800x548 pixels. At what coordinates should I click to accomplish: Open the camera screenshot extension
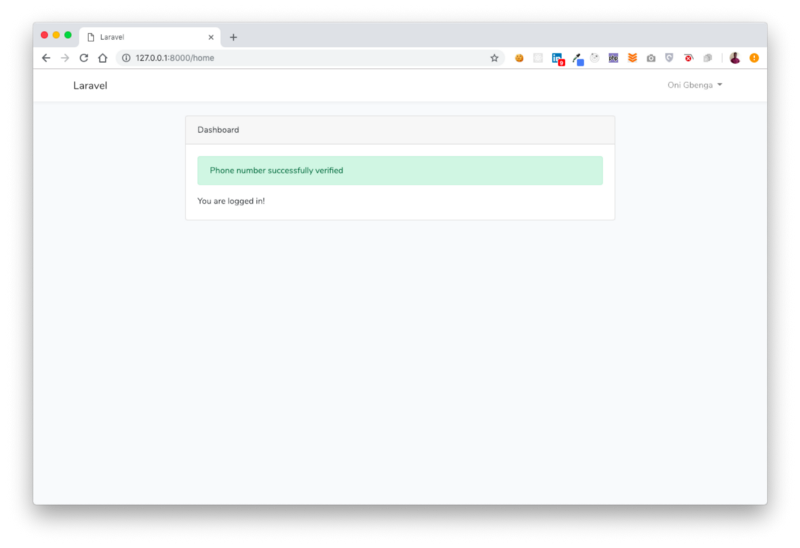click(x=651, y=58)
